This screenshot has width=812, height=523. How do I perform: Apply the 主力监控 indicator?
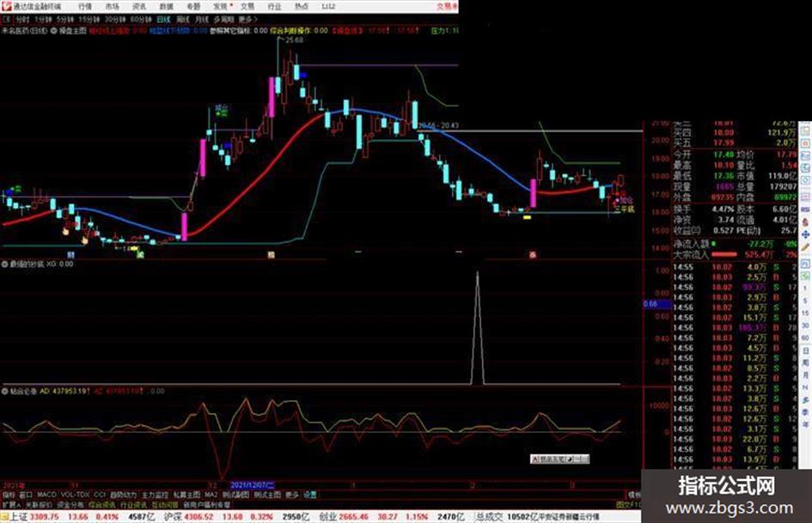click(155, 495)
